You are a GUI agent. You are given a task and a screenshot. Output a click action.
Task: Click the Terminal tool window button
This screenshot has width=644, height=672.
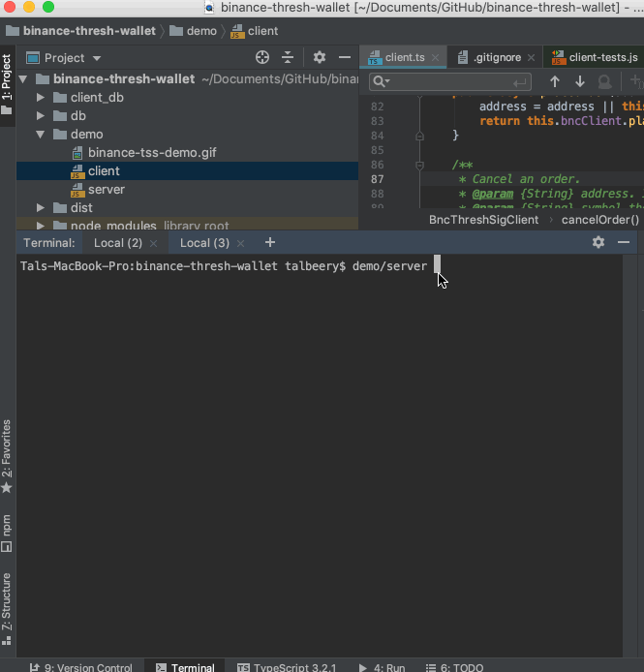[x=185, y=667]
